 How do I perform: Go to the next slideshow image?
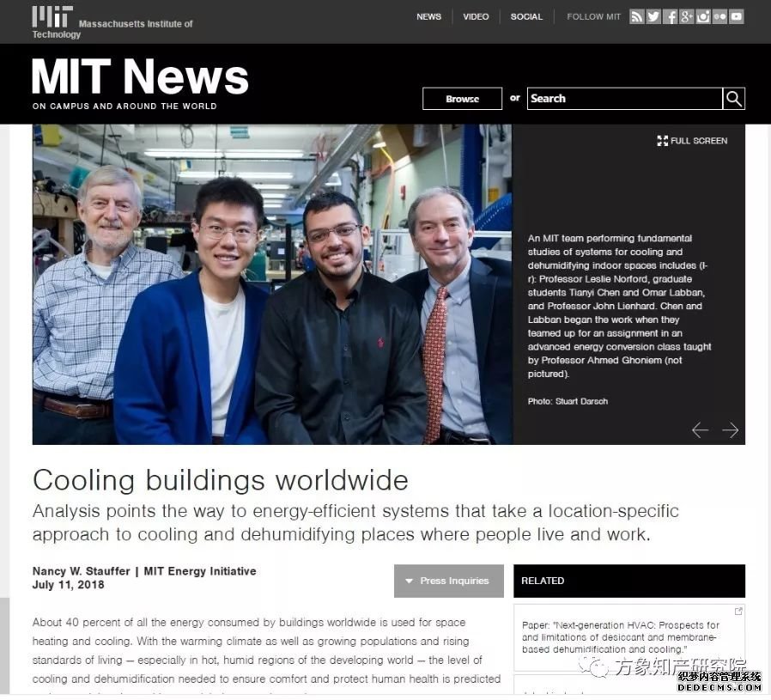point(731,430)
